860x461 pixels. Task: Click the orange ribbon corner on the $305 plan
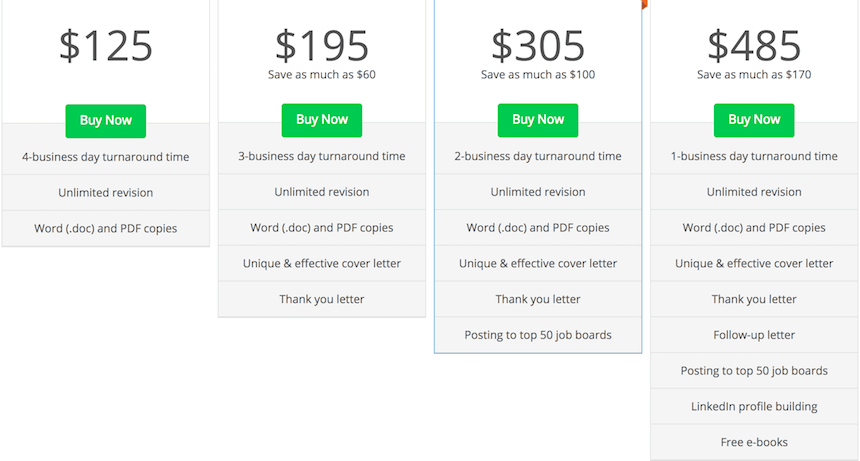click(644, 3)
